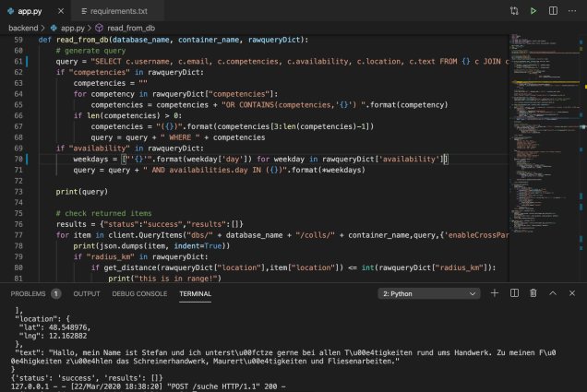The width and height of the screenshot is (587, 392).
Task: Click the terminal POST /suche HTTP log line
Action: point(149,386)
